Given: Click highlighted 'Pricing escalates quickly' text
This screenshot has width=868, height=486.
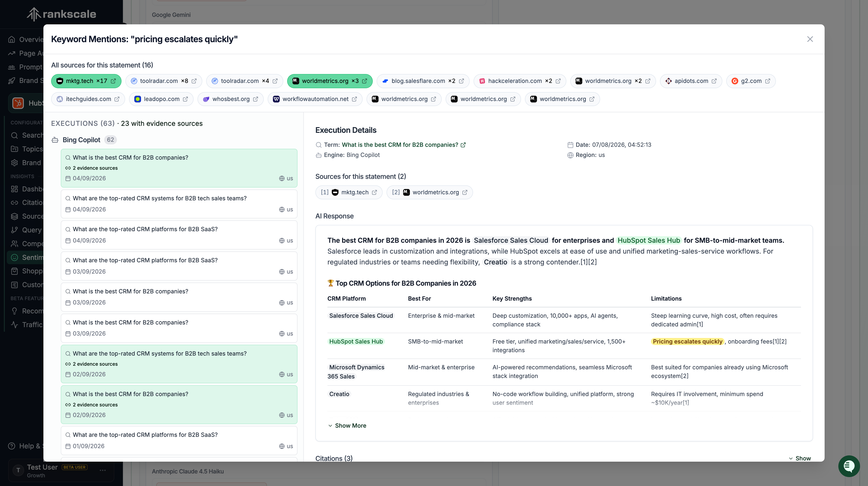Looking at the screenshot, I should 687,342.
